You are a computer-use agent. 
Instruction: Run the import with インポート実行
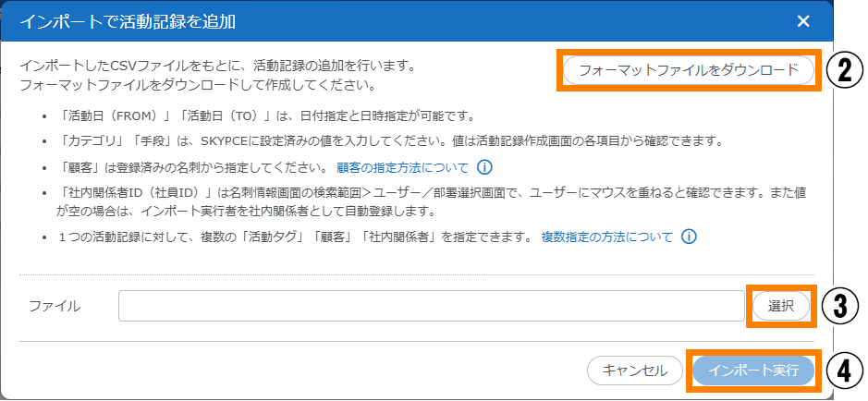tap(753, 371)
